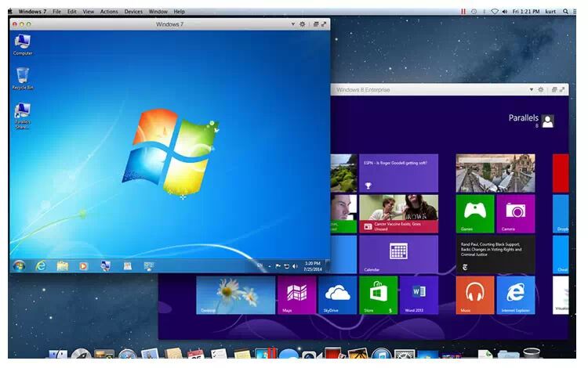Enter Coherence mode from Windows 7 title bar
588x368 pixels.
pos(316,24)
